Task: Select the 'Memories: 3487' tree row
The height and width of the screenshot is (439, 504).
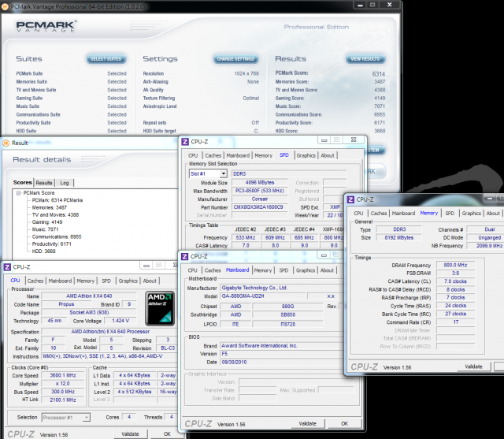Action: (x=50, y=208)
